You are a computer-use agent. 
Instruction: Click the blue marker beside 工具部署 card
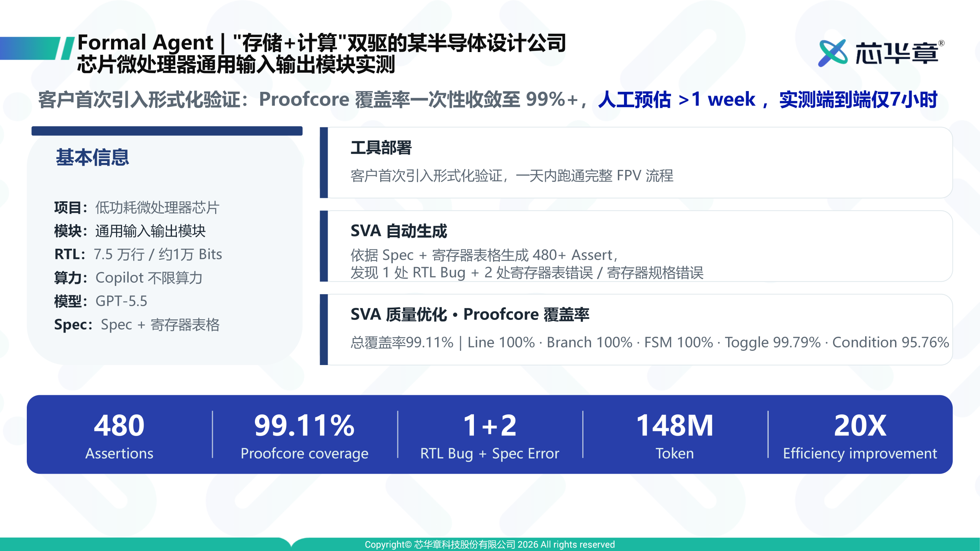324,163
